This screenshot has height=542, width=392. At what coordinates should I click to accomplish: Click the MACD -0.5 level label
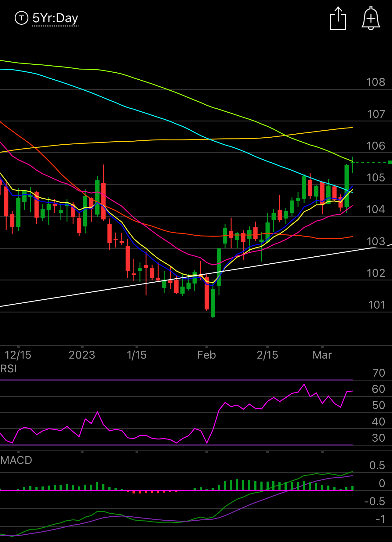click(x=375, y=501)
